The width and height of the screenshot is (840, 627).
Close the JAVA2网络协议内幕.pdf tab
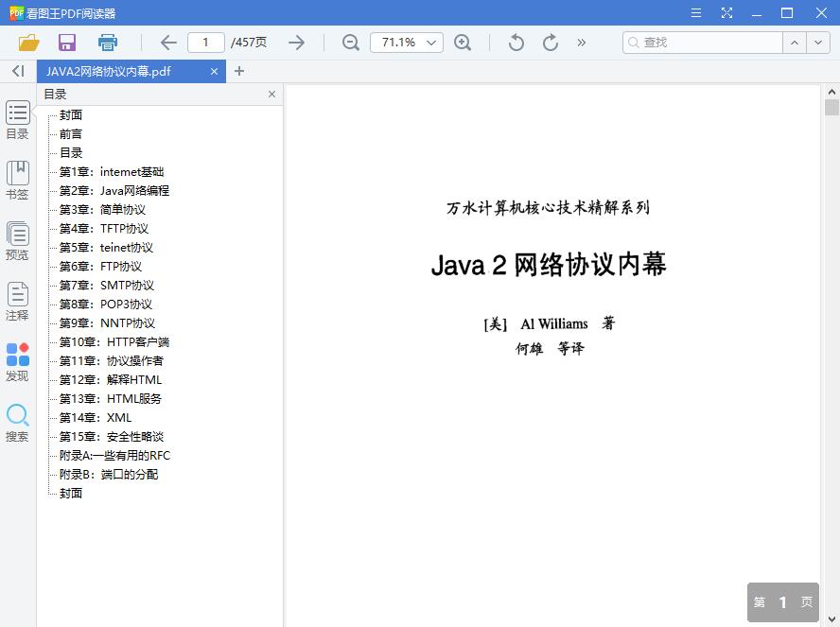click(215, 71)
